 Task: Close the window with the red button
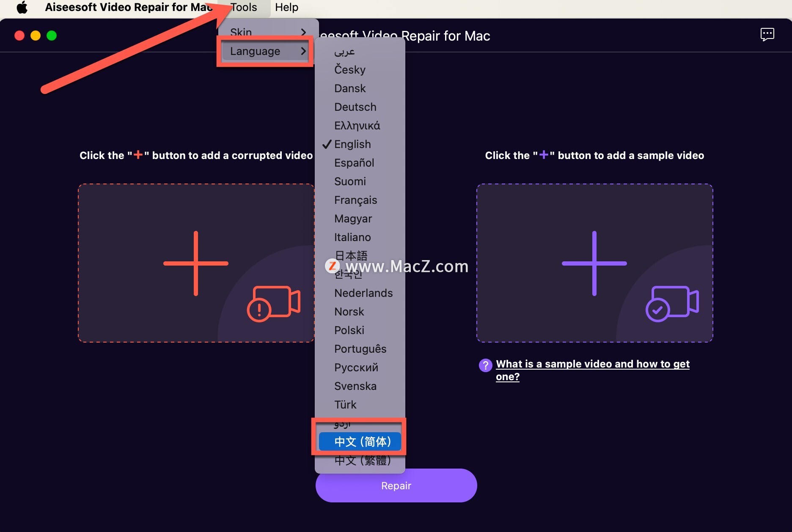(19, 36)
